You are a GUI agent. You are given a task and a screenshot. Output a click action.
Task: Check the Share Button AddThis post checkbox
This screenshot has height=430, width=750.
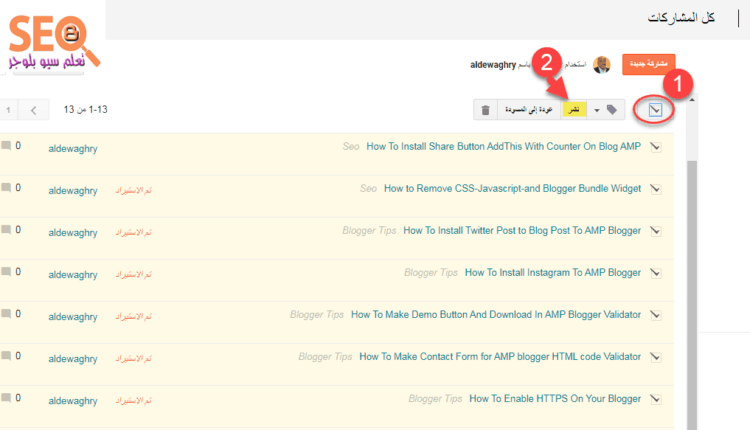(656, 147)
